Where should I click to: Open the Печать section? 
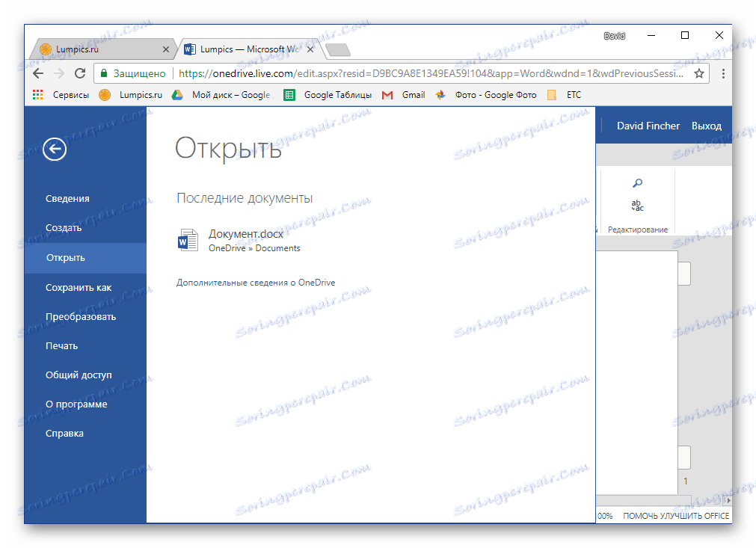61,346
